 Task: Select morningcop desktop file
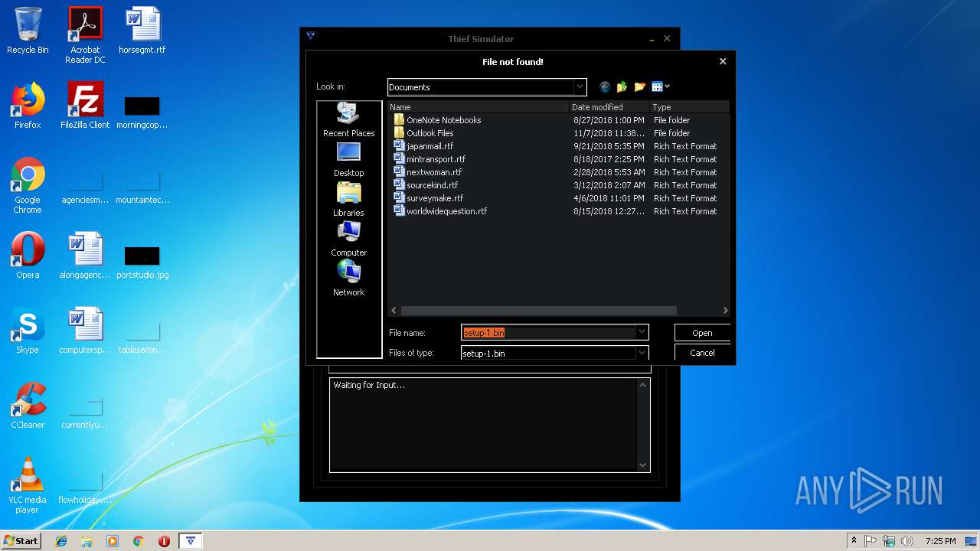pyautogui.click(x=142, y=112)
